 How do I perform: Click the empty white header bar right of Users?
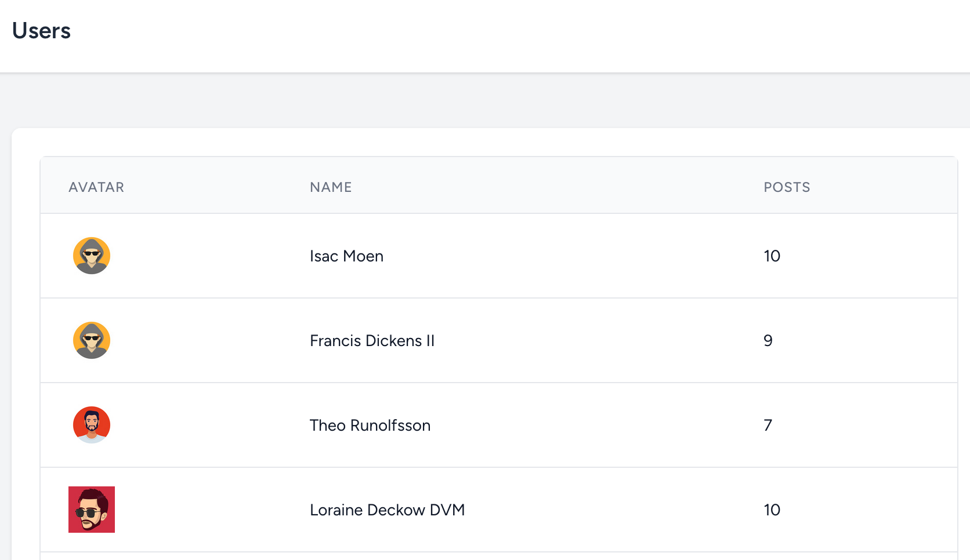[x=522, y=35]
